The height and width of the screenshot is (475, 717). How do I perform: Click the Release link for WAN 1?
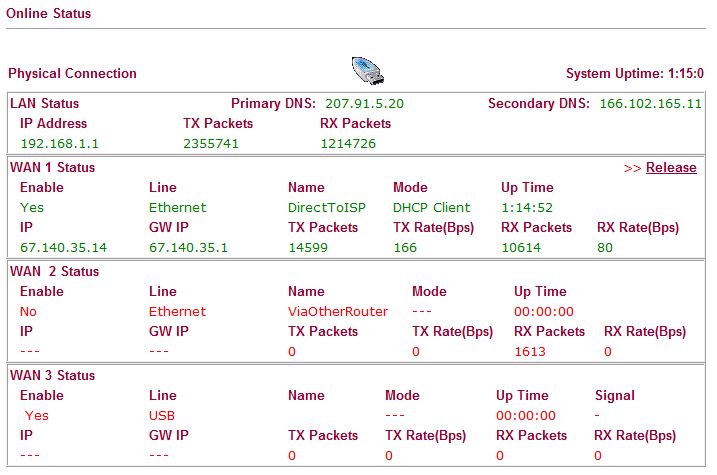pyautogui.click(x=671, y=168)
